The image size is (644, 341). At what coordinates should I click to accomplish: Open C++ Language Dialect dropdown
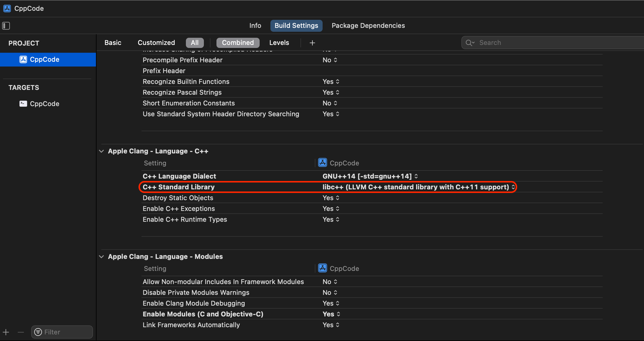click(x=370, y=176)
